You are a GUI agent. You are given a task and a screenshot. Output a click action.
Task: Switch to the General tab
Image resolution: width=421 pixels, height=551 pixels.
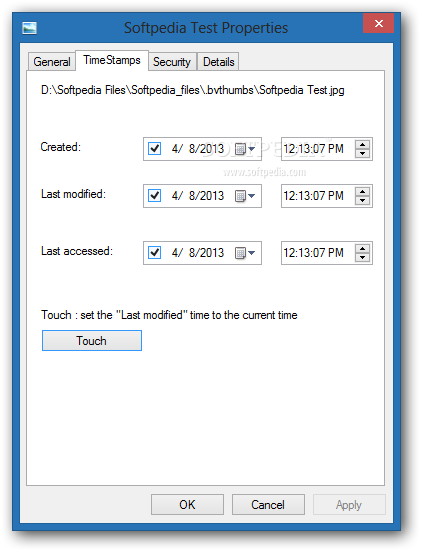pyautogui.click(x=52, y=62)
